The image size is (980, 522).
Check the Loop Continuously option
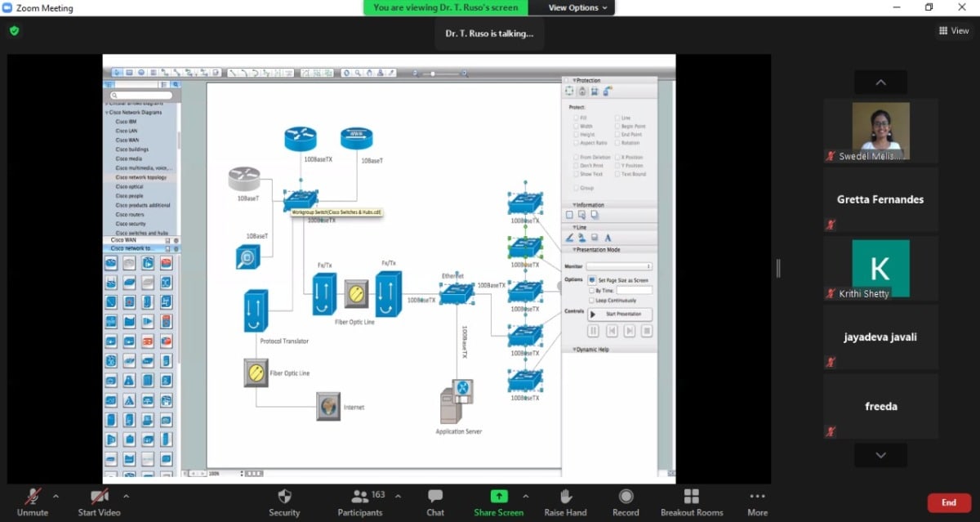[x=592, y=300]
